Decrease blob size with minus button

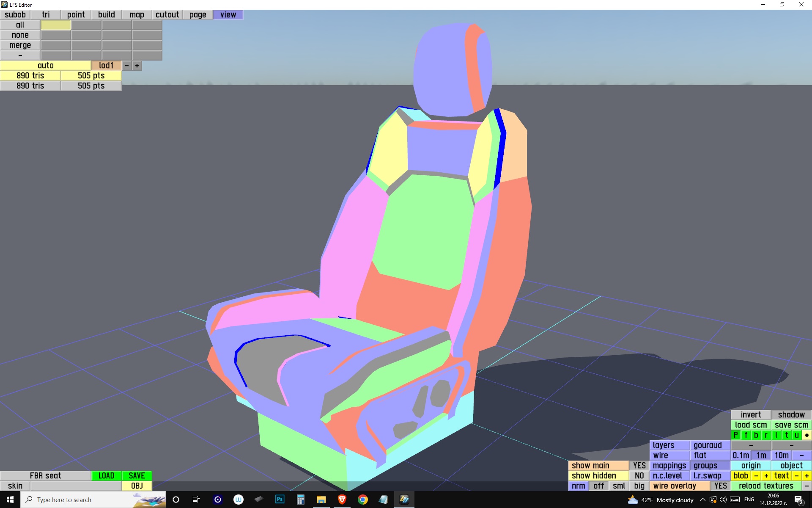[x=756, y=476]
